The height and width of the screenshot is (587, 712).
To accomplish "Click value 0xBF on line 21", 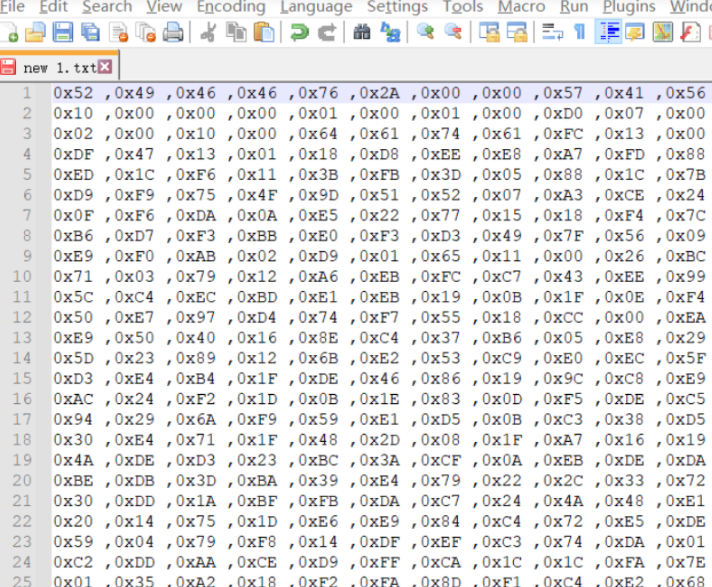I will tap(257, 501).
